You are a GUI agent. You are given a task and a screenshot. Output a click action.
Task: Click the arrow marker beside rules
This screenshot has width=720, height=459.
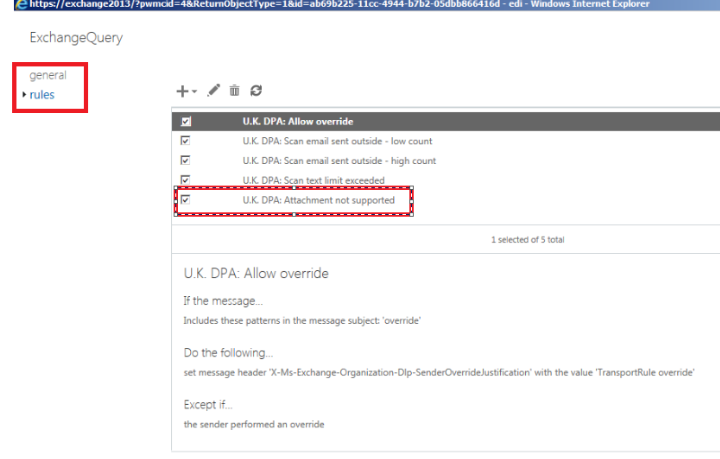pyautogui.click(x=24, y=95)
